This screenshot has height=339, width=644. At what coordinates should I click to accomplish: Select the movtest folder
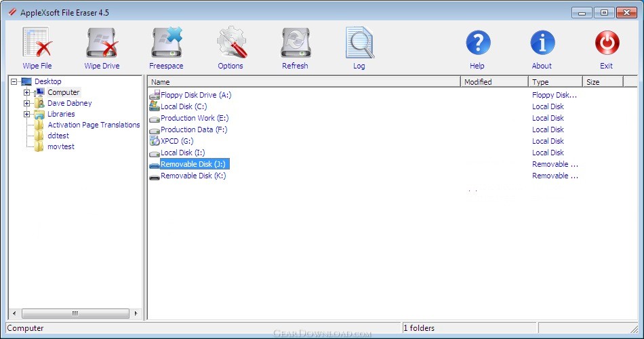pyautogui.click(x=61, y=146)
